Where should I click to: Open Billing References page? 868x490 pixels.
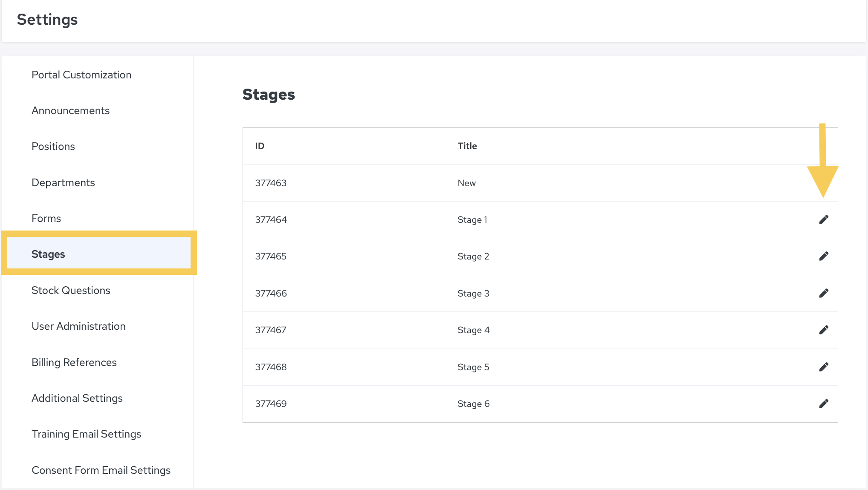74,363
